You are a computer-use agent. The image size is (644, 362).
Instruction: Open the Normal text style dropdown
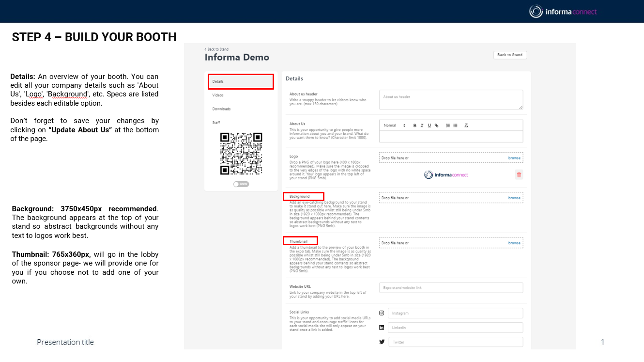pyautogui.click(x=394, y=126)
